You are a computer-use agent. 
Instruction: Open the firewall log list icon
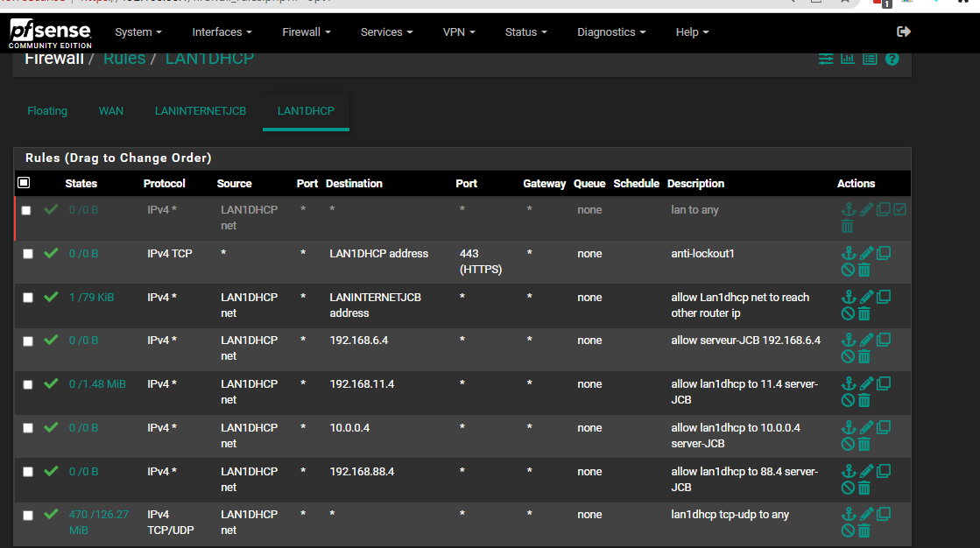[870, 59]
